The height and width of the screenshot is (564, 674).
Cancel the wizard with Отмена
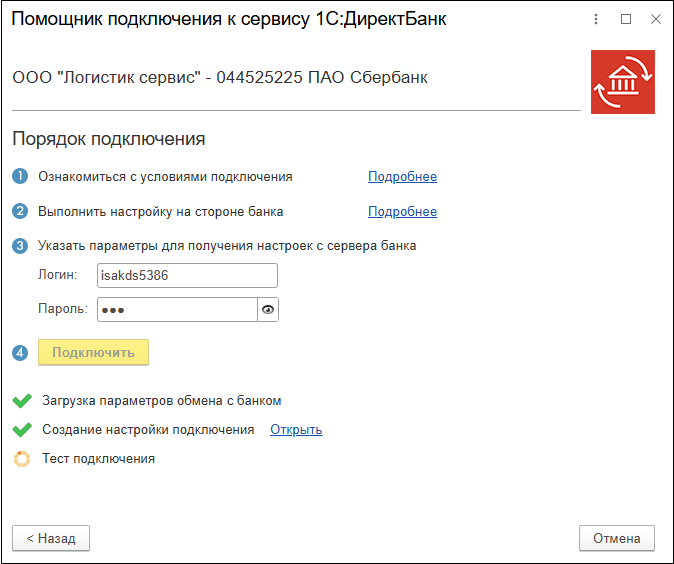coord(617,538)
